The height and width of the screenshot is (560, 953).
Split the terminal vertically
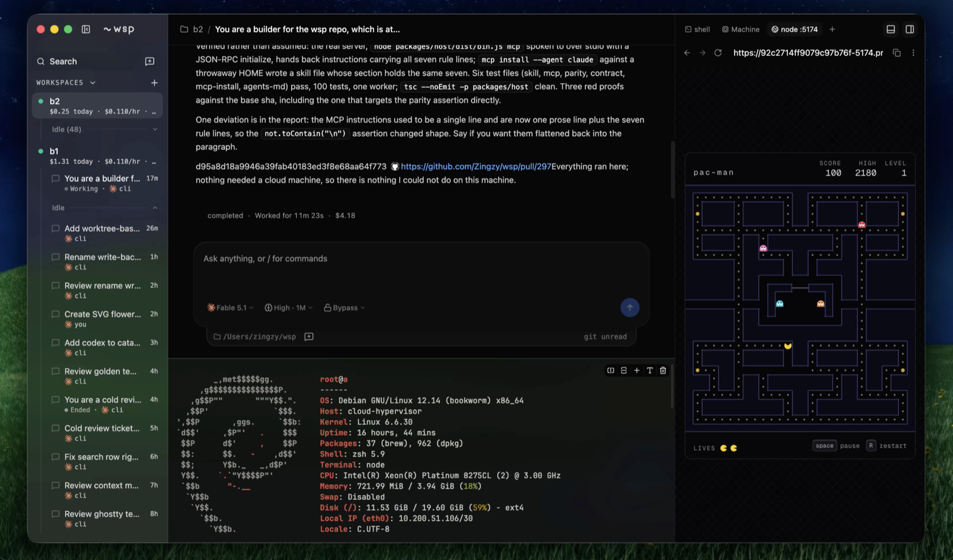click(x=610, y=371)
